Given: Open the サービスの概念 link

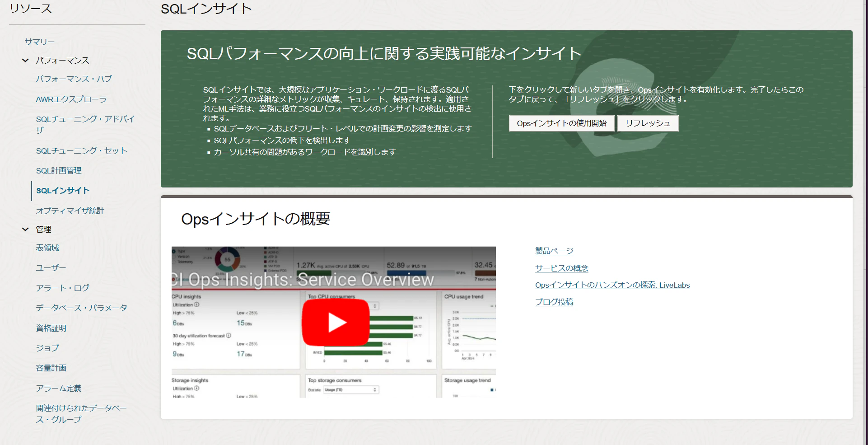Looking at the screenshot, I should pos(562,268).
